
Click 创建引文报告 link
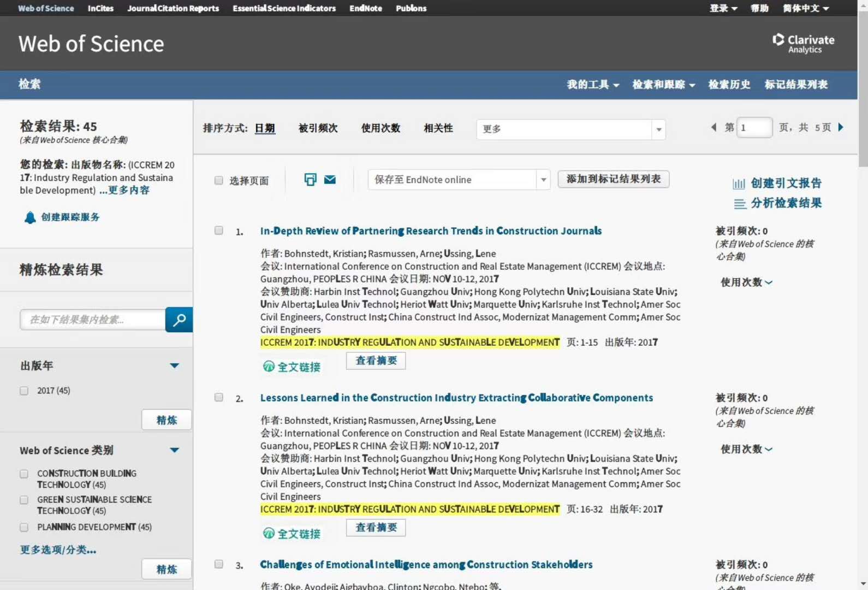[786, 184]
